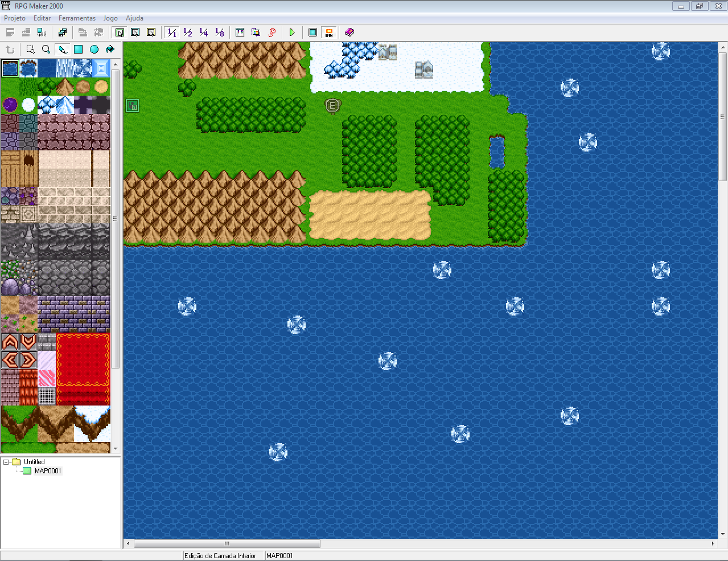This screenshot has width=728, height=561.
Task: Click the Undo arrow tool
Action: [x=10, y=50]
